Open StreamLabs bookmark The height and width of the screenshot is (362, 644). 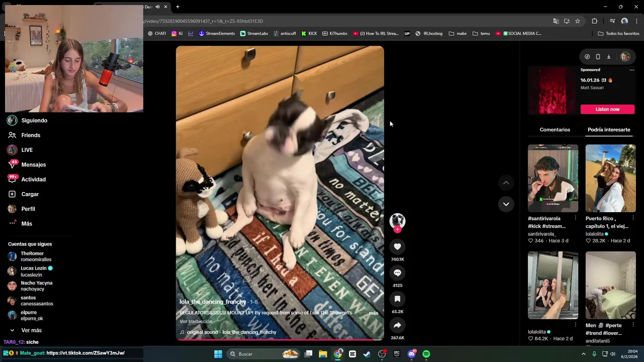point(254,34)
